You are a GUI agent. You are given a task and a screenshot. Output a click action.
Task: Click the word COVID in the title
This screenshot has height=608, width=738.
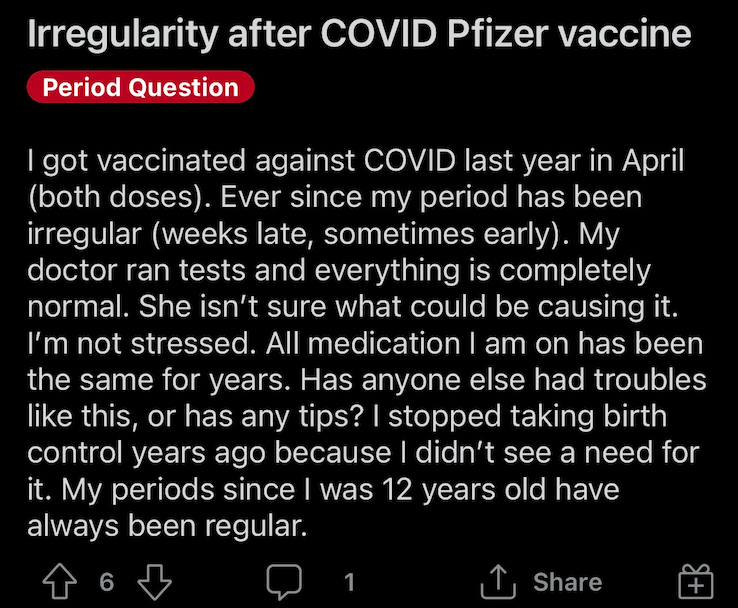(x=379, y=34)
